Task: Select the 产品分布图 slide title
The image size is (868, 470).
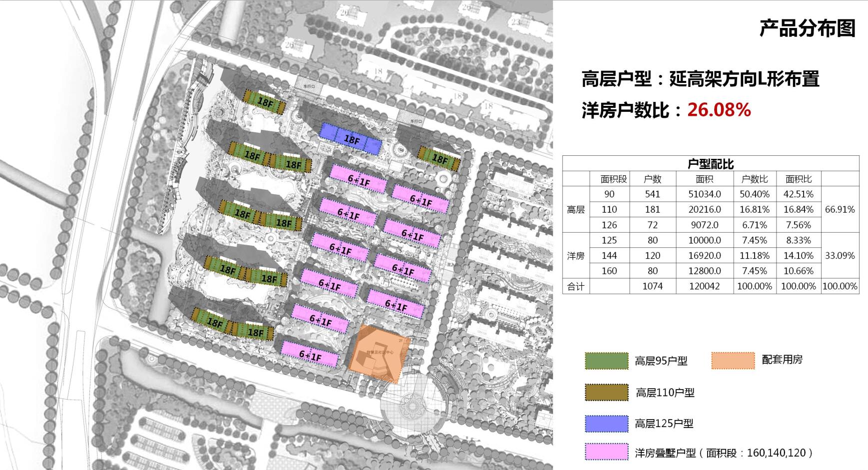Action: [808, 28]
